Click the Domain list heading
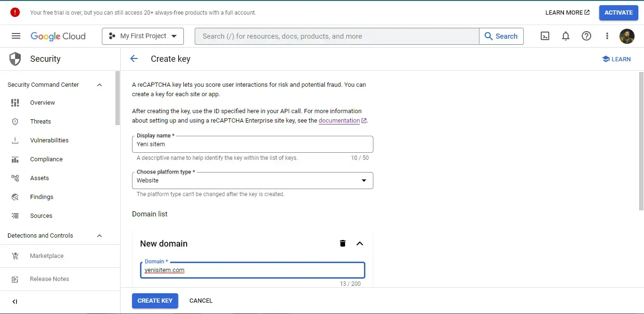Viewport: 644px width, 314px height. [149, 214]
